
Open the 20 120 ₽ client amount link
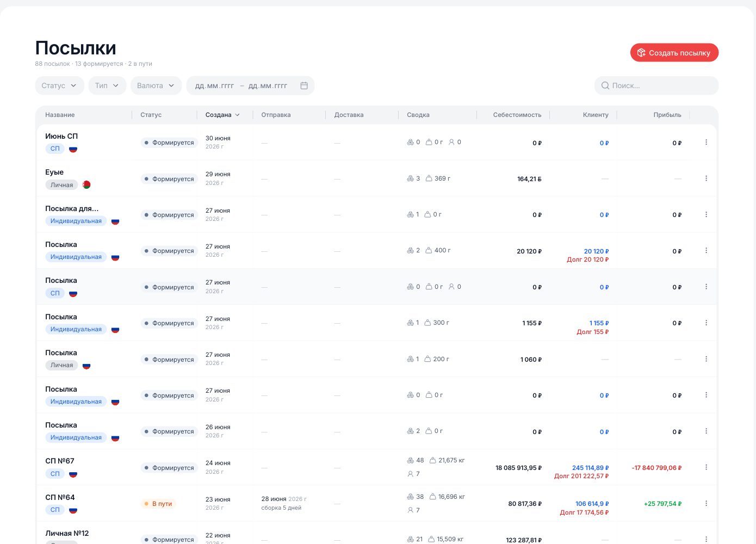pos(596,251)
